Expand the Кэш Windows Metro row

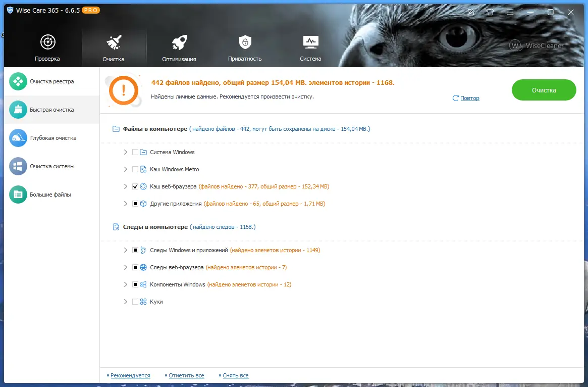click(x=126, y=169)
